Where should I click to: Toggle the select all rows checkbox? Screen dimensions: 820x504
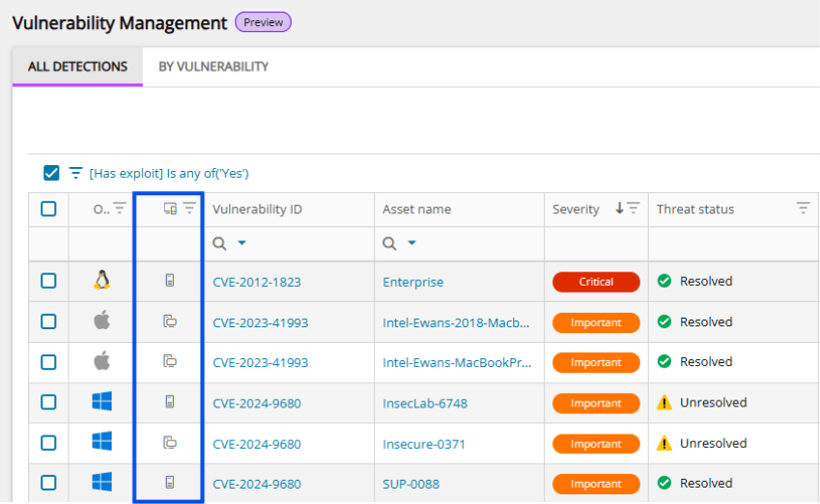pos(48,209)
